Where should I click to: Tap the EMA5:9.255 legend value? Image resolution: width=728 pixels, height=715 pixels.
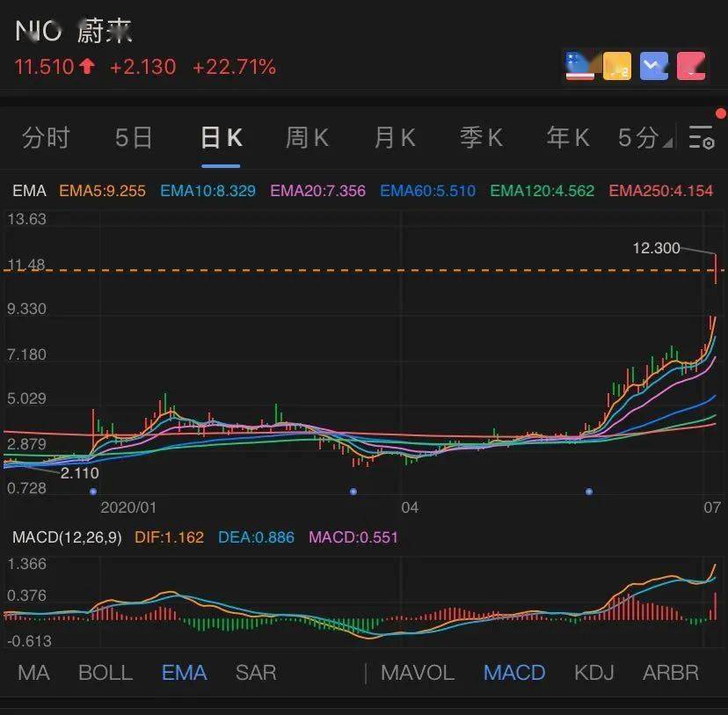[102, 191]
